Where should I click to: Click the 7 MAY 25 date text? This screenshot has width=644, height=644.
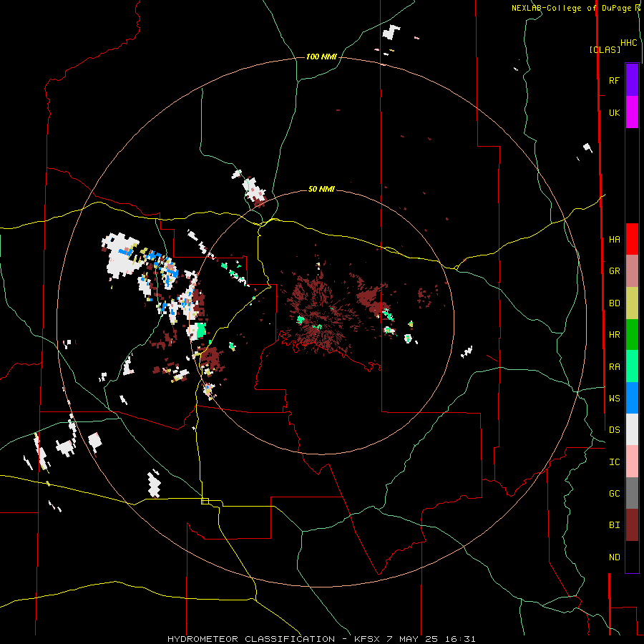414,639
